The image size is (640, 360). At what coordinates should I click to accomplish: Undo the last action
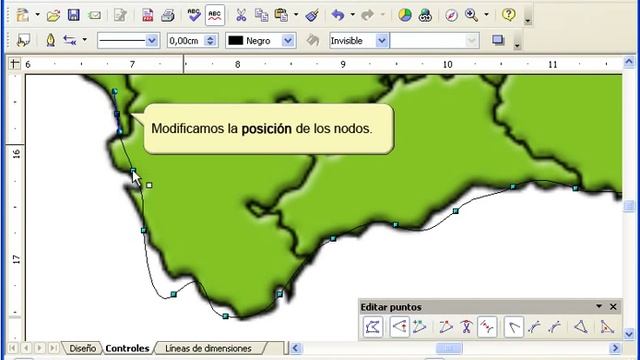(338, 16)
